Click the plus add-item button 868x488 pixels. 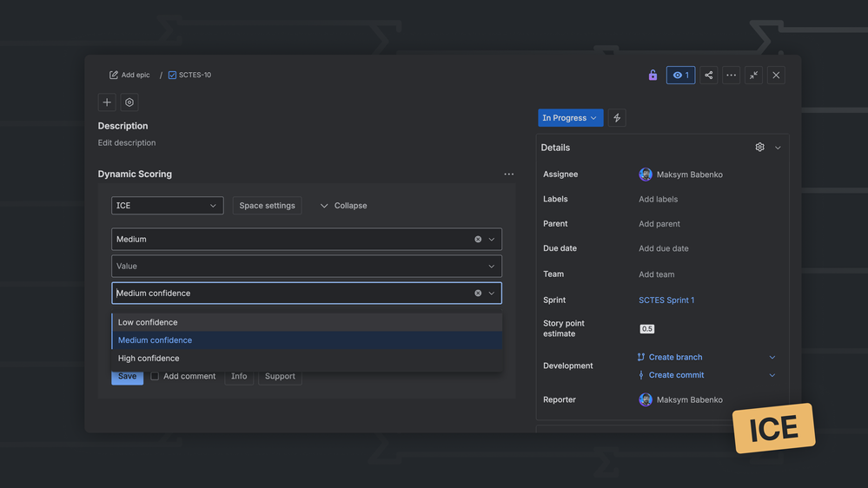pyautogui.click(x=107, y=102)
